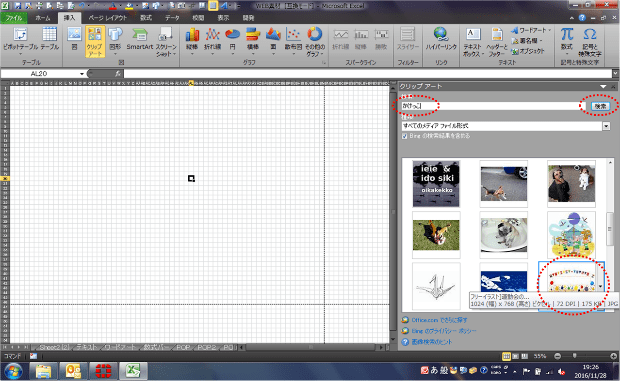This screenshot has height=381, width=620.
Task: Insert a bar chart (横棒)
Action: [253, 40]
